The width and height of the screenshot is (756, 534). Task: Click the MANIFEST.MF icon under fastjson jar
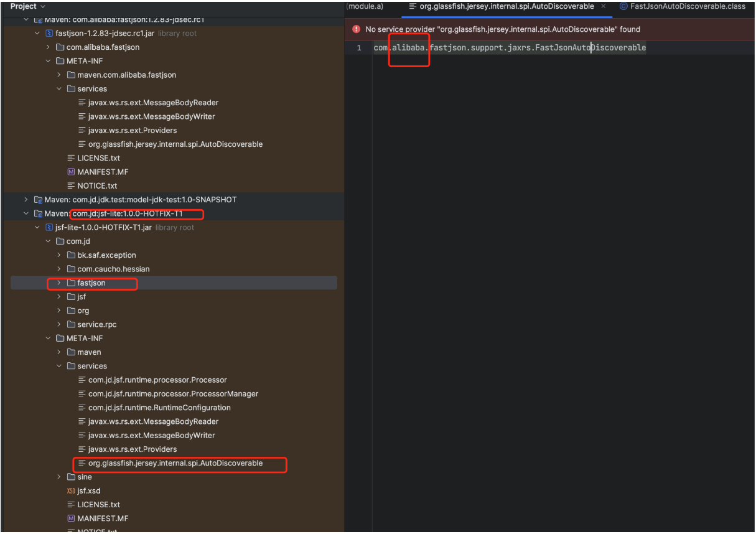pos(71,172)
